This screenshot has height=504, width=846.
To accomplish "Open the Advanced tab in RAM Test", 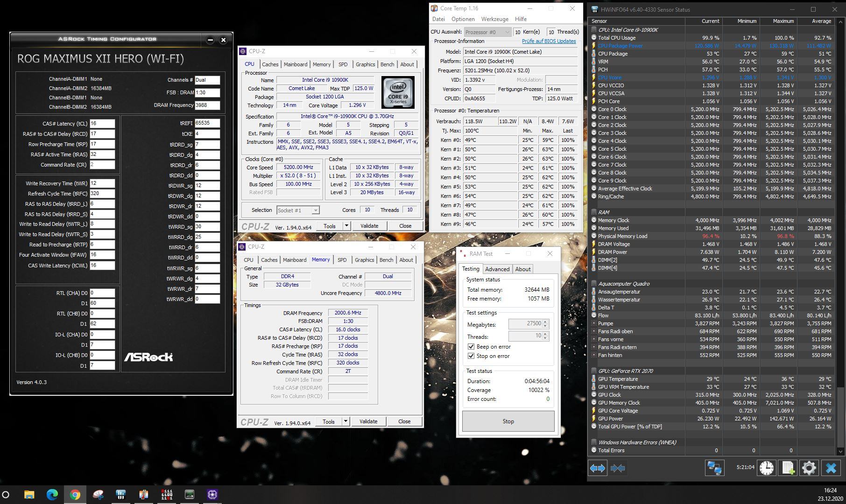I will pos(497,269).
